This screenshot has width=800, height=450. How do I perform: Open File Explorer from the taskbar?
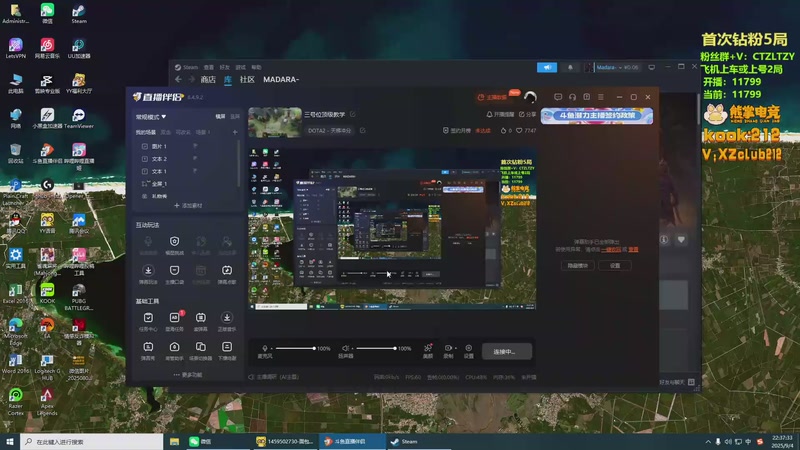click(x=174, y=441)
